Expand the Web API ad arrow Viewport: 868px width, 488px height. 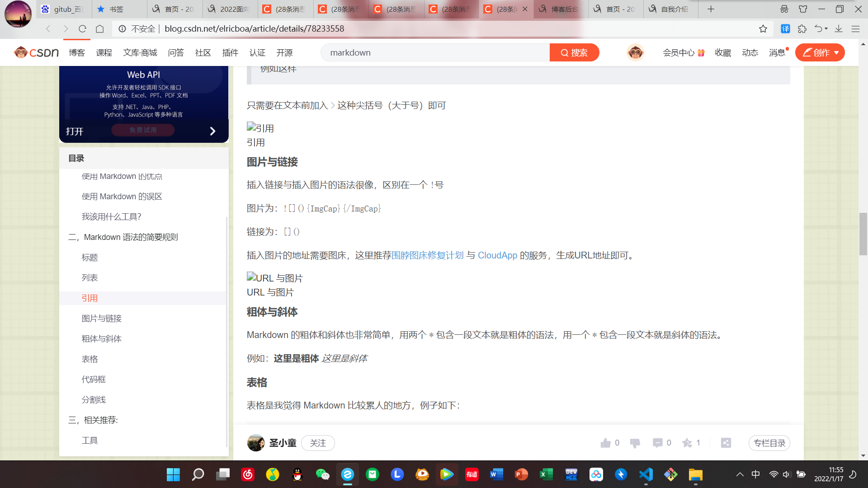point(212,131)
